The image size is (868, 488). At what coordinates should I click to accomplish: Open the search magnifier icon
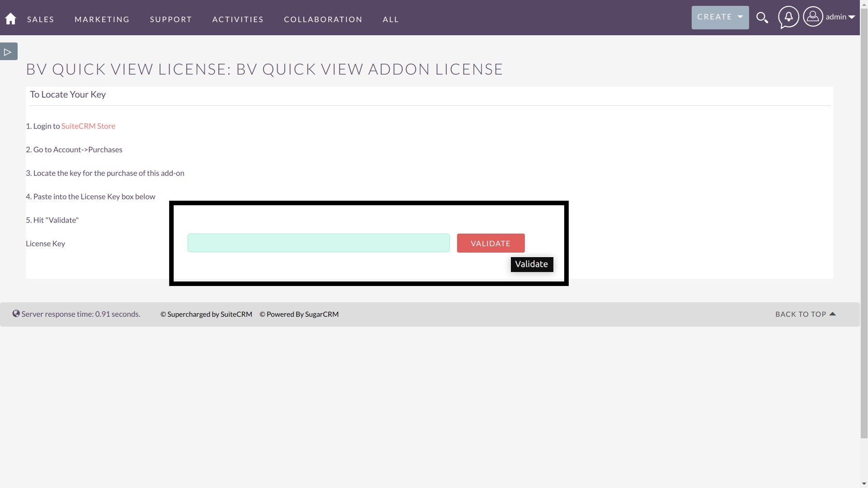762,18
